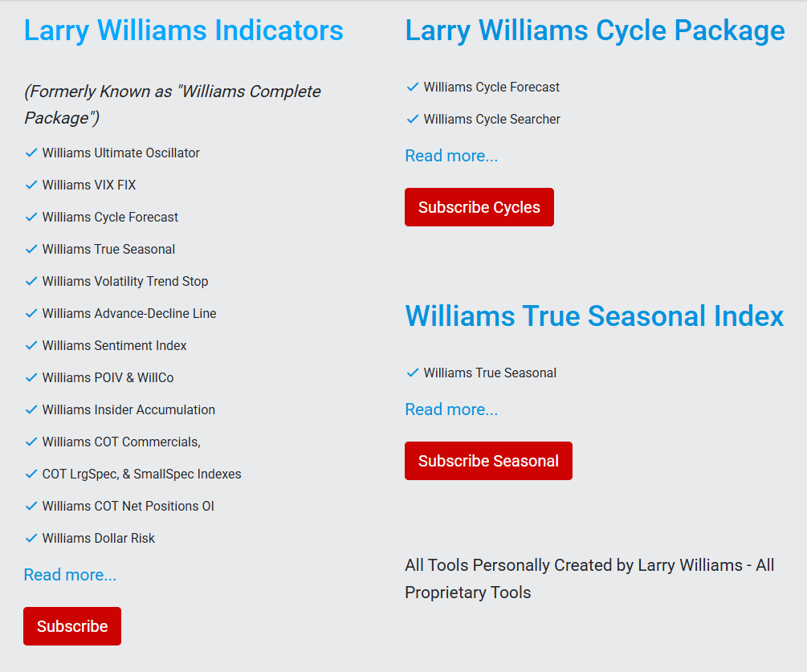Click the Larry Williams Indicators heading

pyautogui.click(x=184, y=31)
